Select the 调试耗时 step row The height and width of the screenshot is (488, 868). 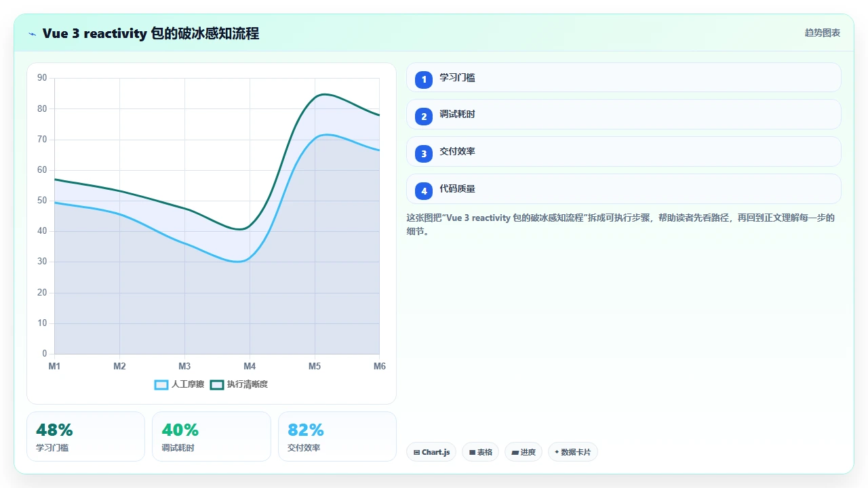pos(623,115)
